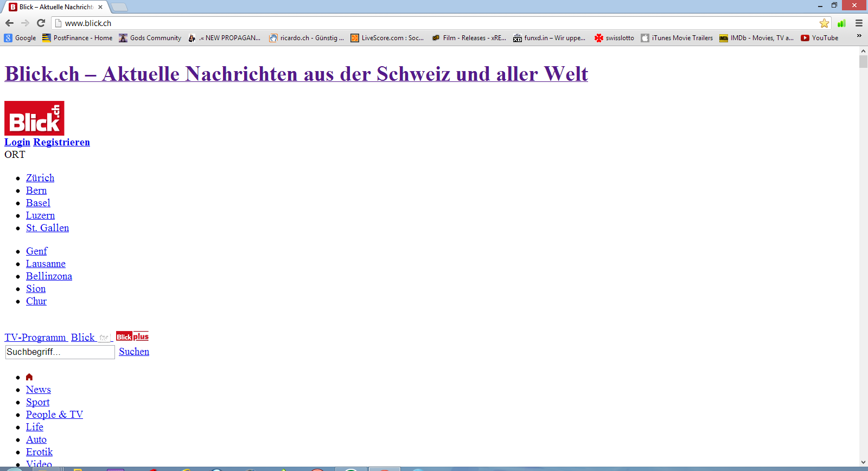
Task: Select Chur from the location list
Action: [36, 301]
